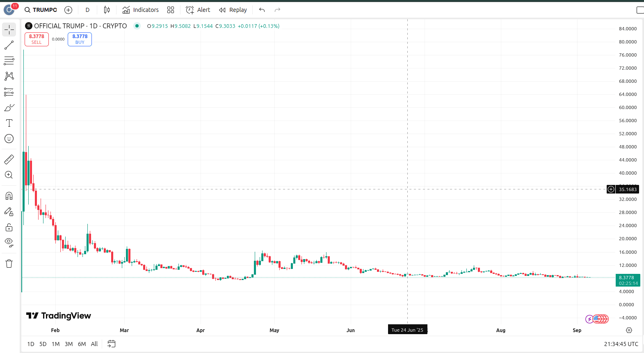Viewport: 644px width, 353px height.
Task: Activate the zoom-in tool
Action: tap(9, 175)
